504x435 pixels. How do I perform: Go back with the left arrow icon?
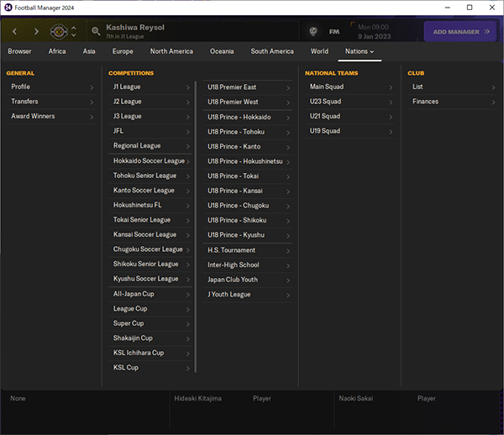tap(15, 31)
